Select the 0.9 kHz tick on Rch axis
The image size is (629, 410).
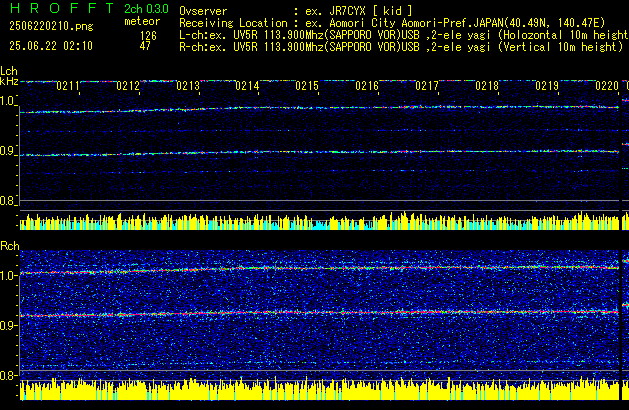click(8, 325)
